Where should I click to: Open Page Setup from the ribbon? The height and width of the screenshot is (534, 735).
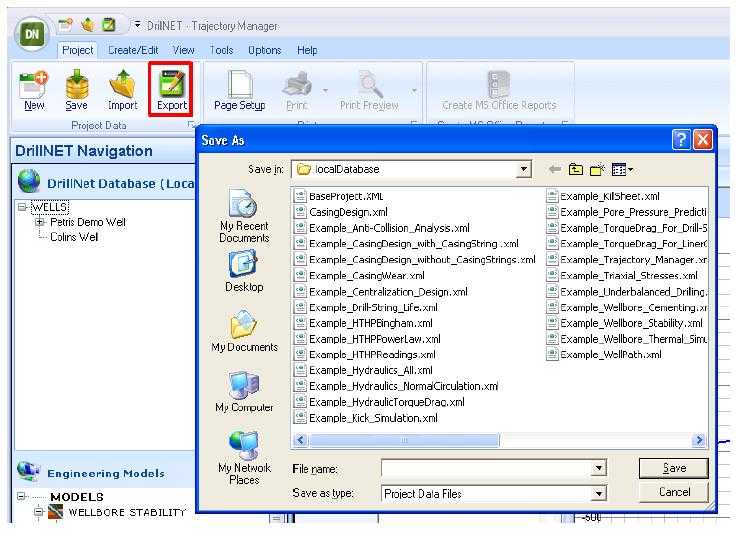[x=240, y=90]
